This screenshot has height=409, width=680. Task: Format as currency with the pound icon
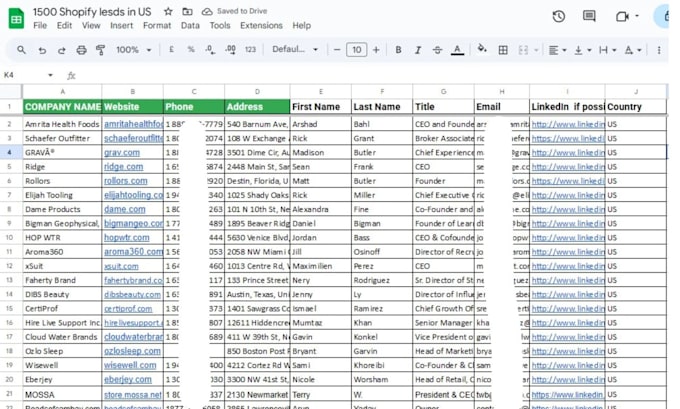[172, 50]
